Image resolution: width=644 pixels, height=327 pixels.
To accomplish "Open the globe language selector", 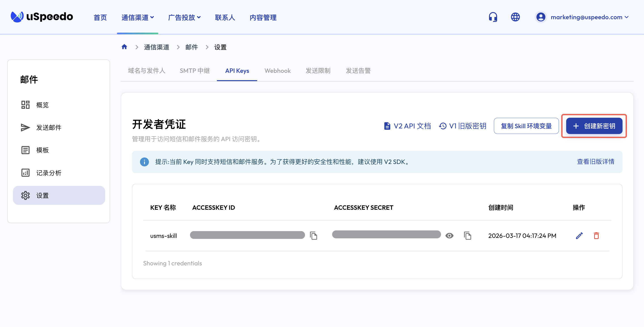I will tap(515, 17).
